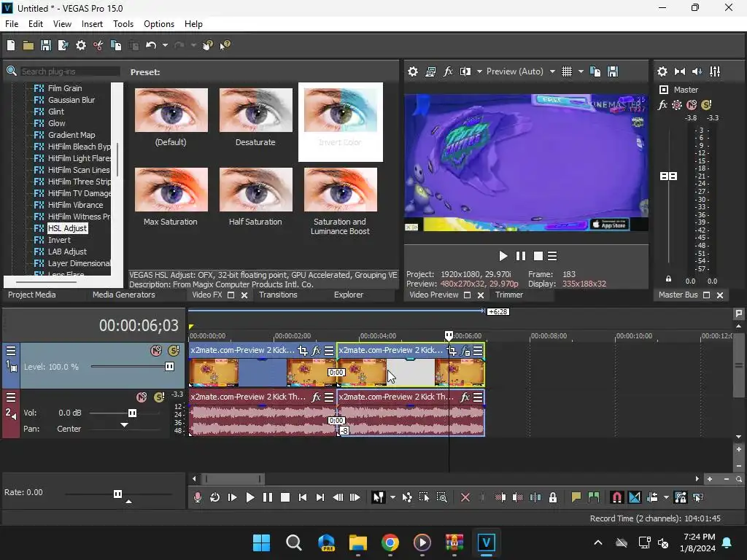The image size is (747, 560).
Task: Open Event FX on first audio clip
Action: click(315, 397)
